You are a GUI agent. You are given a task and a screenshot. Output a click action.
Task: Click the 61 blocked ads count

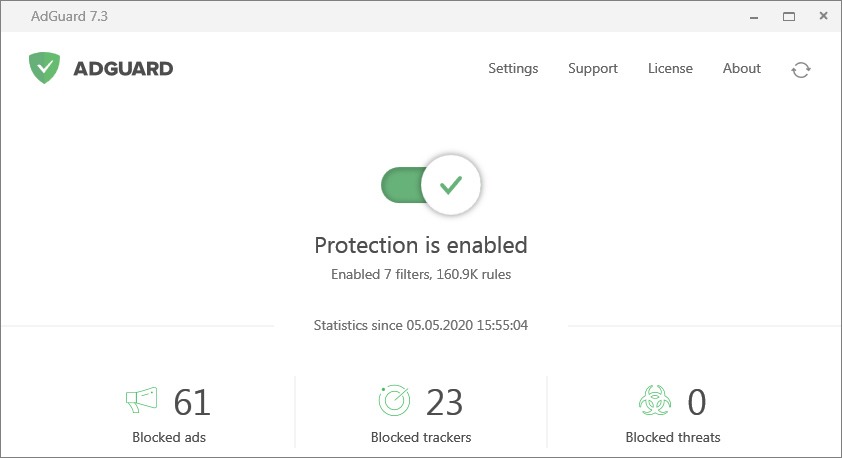click(192, 402)
